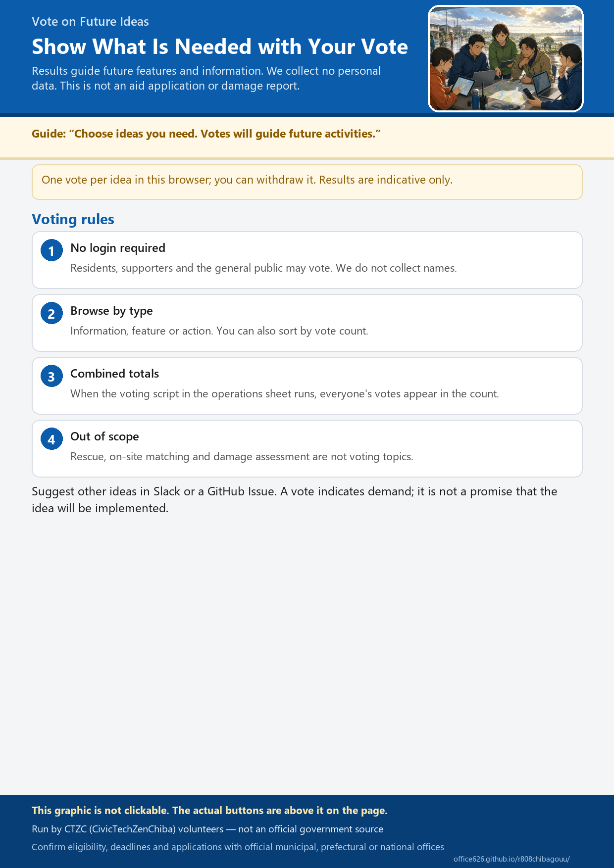
Task: Click the yellow Guide banner text
Action: pos(206,134)
